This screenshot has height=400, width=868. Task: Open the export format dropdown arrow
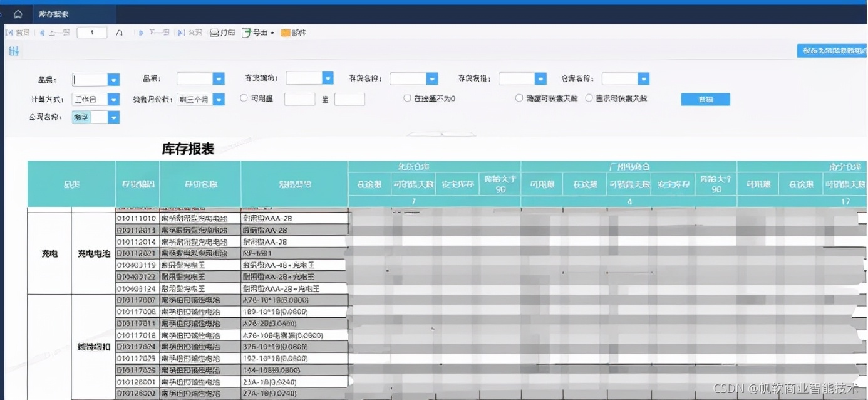click(272, 33)
